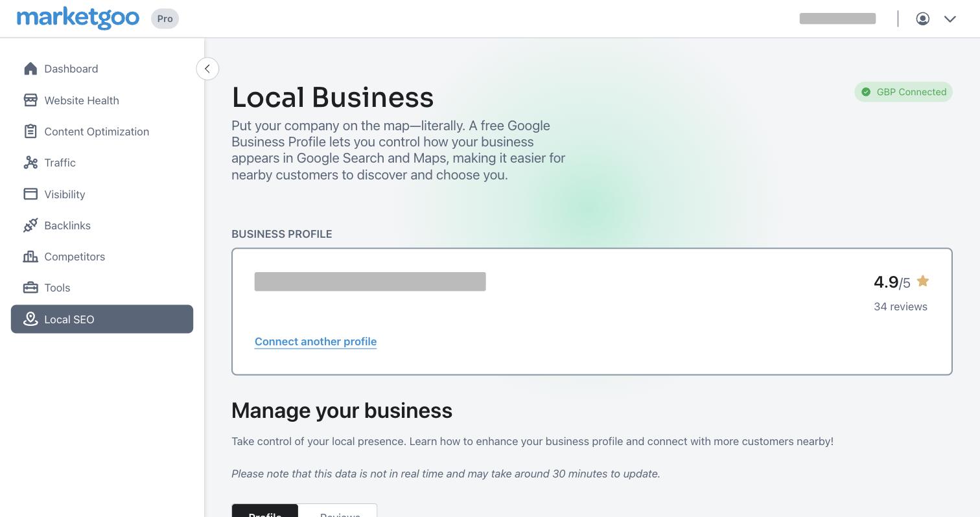Screen dimensions: 980x517
Task: Click the Tools briefcase icon
Action: tap(30, 287)
